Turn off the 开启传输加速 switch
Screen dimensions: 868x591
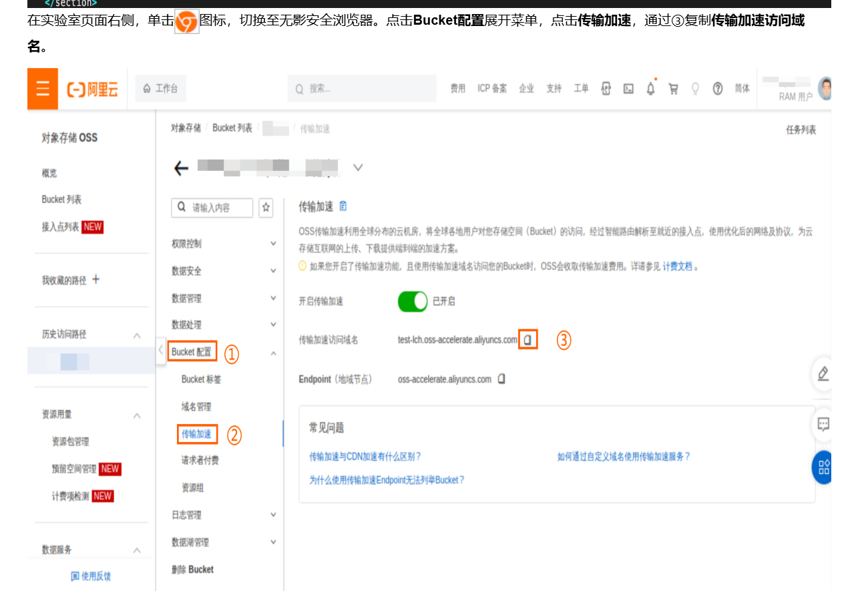(413, 301)
